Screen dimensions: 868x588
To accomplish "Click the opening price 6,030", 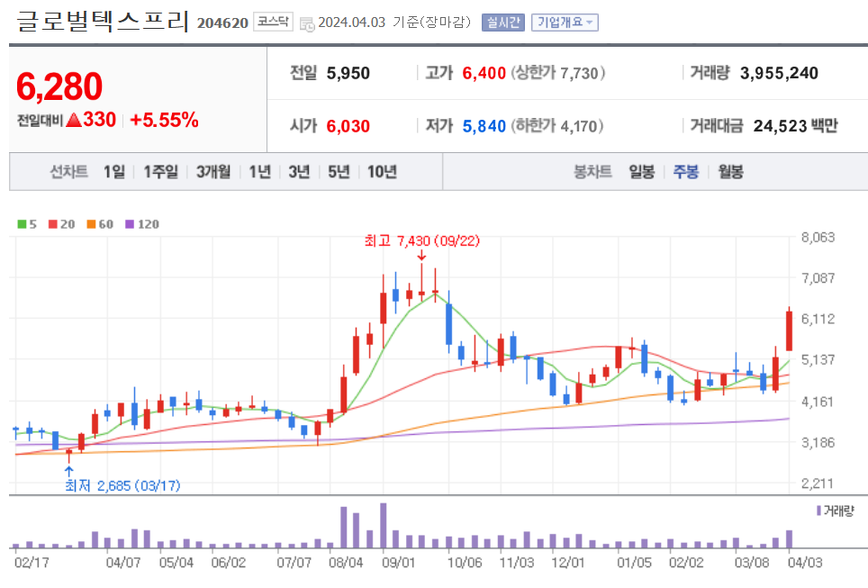I will click(x=348, y=126).
